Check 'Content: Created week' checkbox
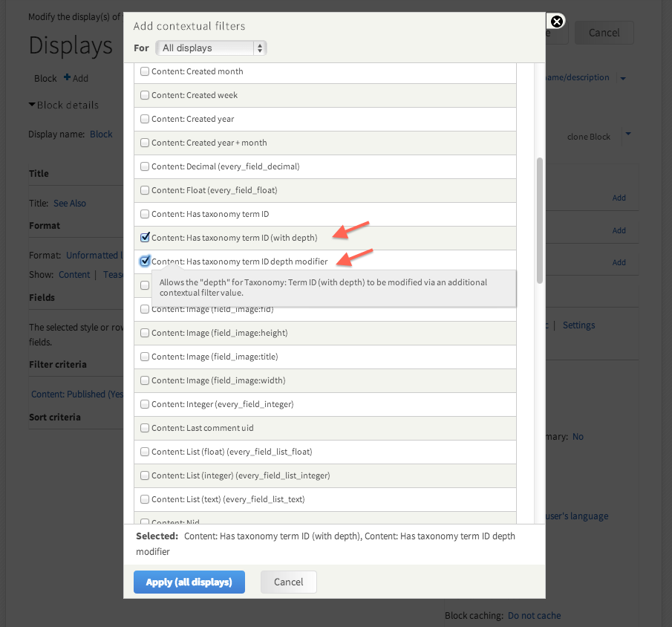Viewport: 672px width, 627px height. click(x=145, y=95)
